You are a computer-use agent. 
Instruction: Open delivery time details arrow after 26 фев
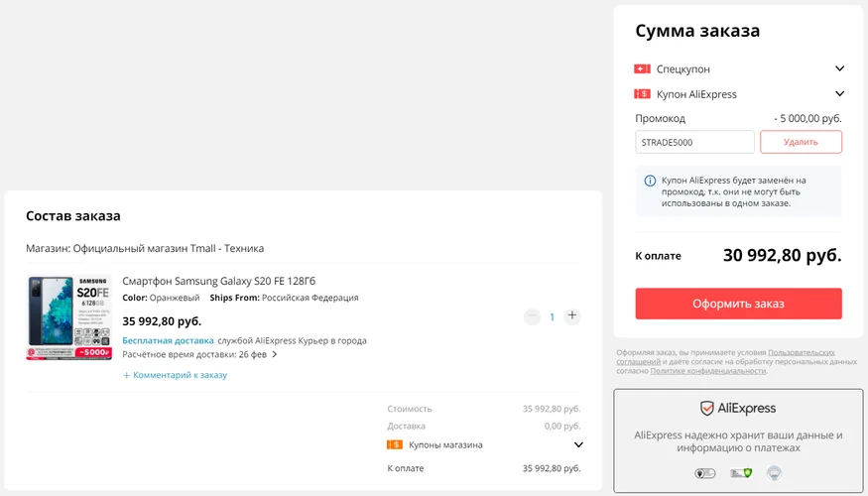(275, 354)
